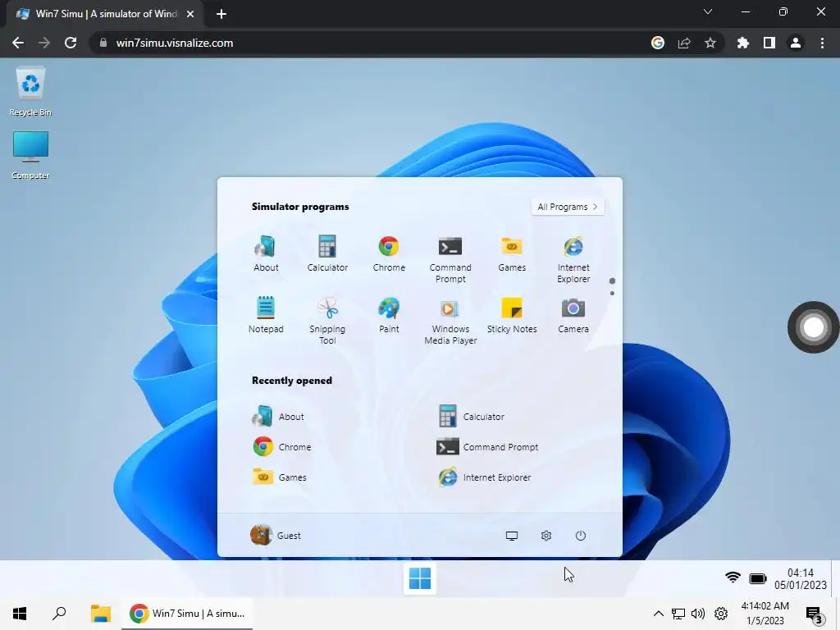
Task: Launch the Camera app
Action: click(x=573, y=316)
